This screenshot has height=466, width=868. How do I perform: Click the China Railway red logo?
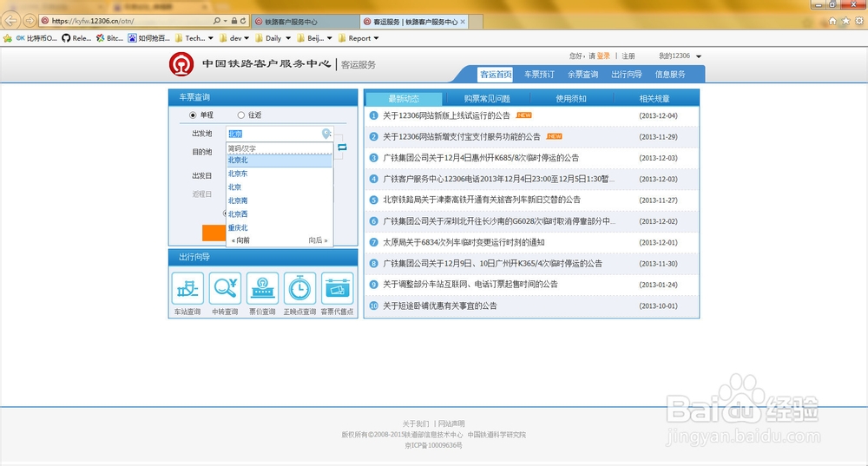[x=181, y=64]
